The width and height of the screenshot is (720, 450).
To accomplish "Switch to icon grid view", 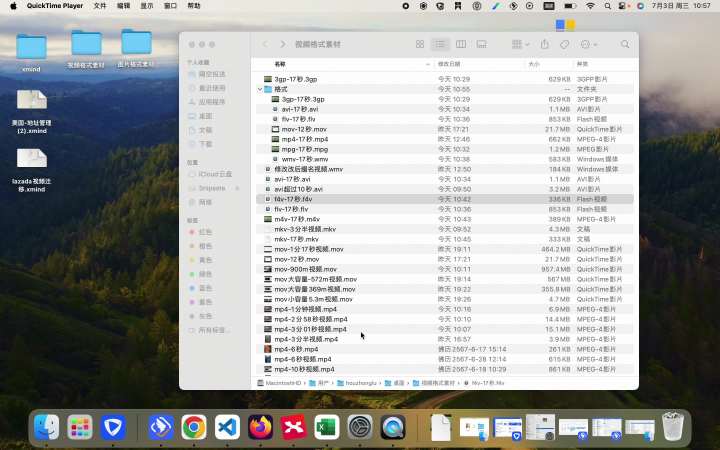I will click(x=420, y=44).
